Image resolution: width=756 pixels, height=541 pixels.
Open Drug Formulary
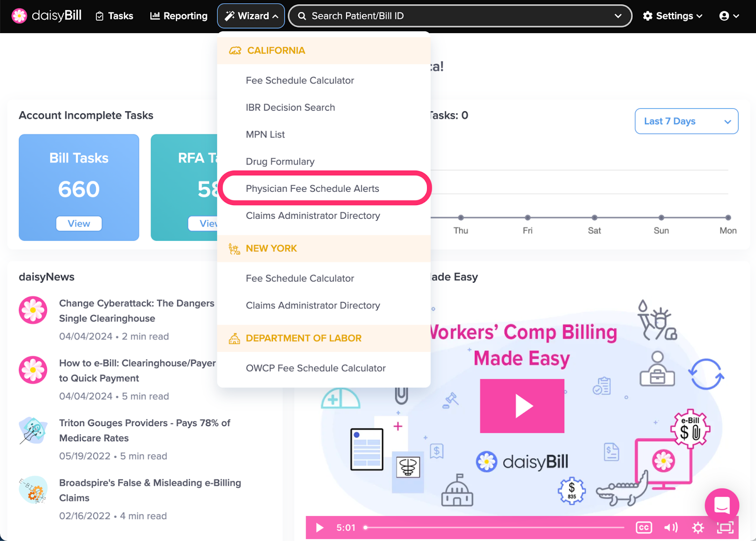[280, 161]
